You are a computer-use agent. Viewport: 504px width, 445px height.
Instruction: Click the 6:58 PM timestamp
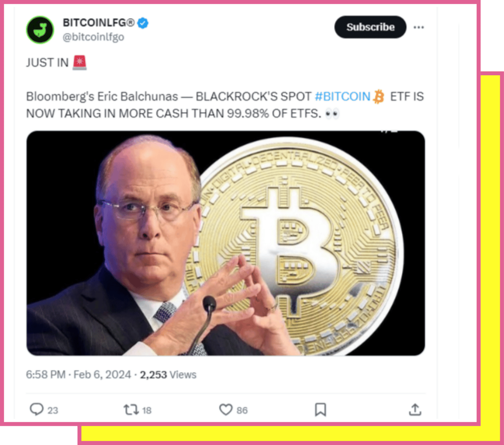[46, 375]
